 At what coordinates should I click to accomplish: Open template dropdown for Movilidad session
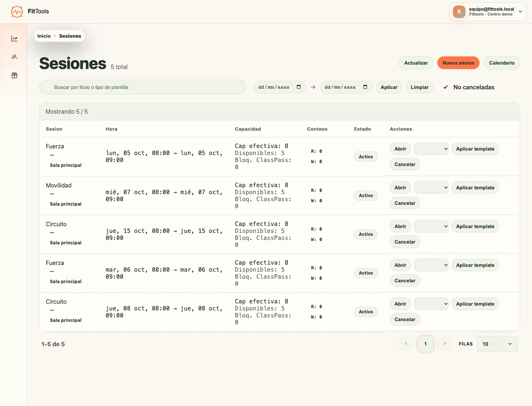tap(431, 187)
